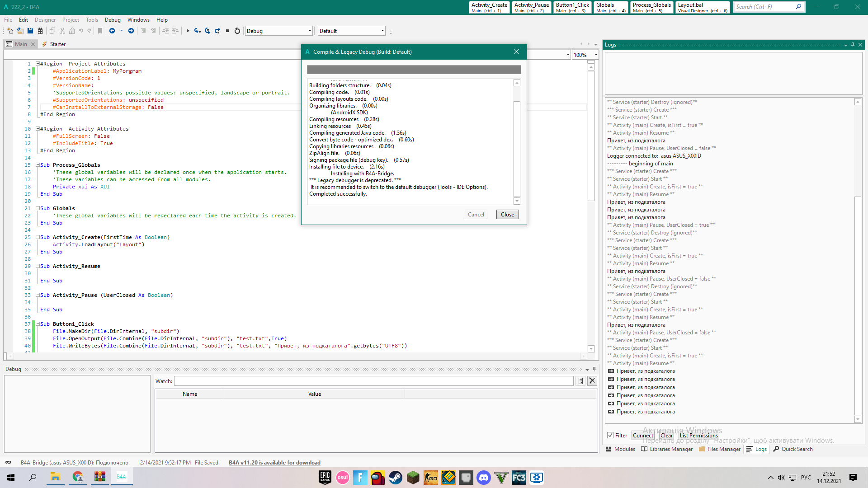Screen dimensions: 868x488
Task: Open the Debug build configuration dropdown
Action: point(309,31)
